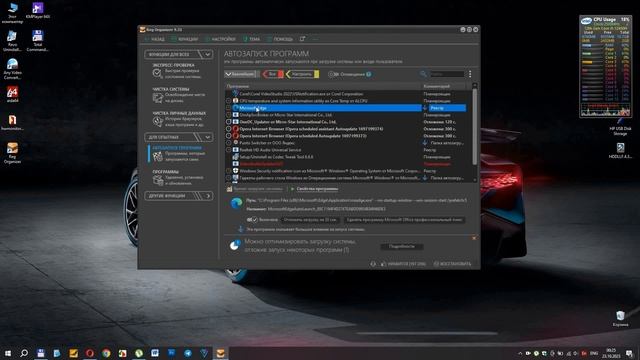Toggle the Включена switch for Edge
The image size is (640, 360).
252,220
